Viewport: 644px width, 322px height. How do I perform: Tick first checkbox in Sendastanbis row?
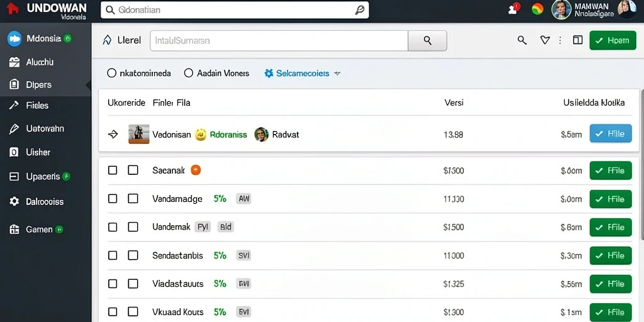(113, 255)
